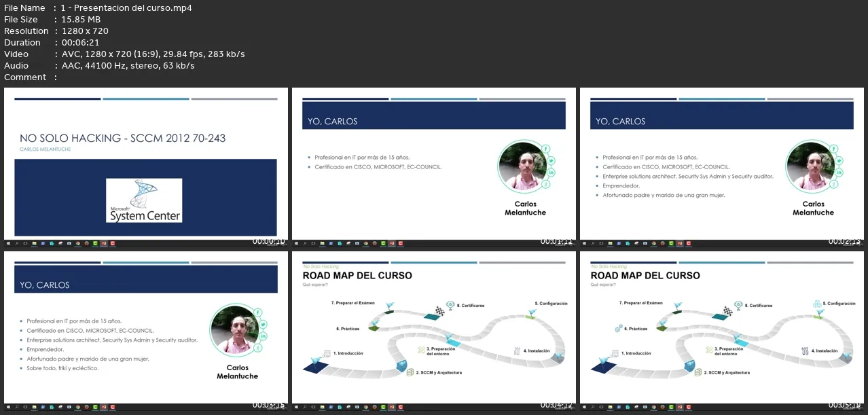Click Facebook icon in the 00:02:13 thumbnail
Image resolution: width=868 pixels, height=415 pixels.
pyautogui.click(x=834, y=149)
